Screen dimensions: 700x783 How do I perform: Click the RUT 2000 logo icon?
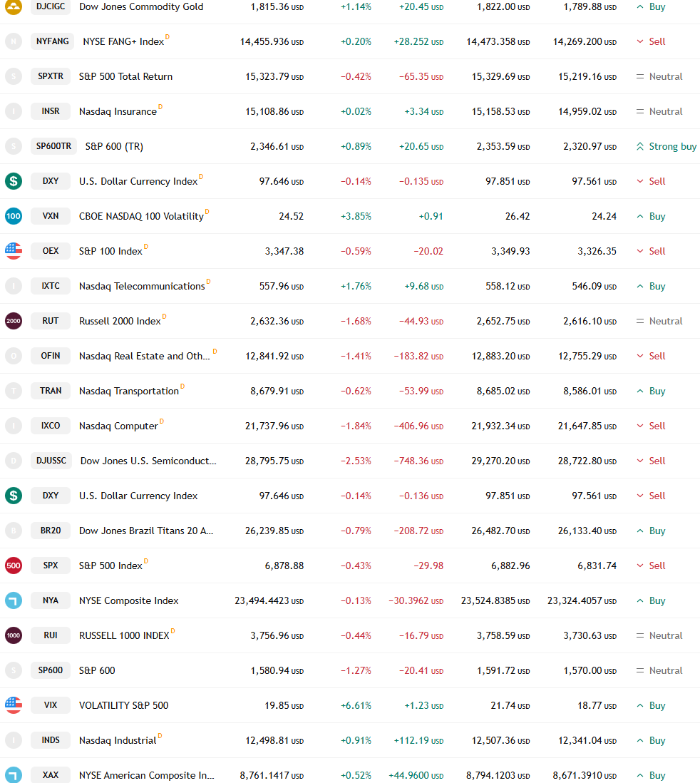[x=14, y=321]
